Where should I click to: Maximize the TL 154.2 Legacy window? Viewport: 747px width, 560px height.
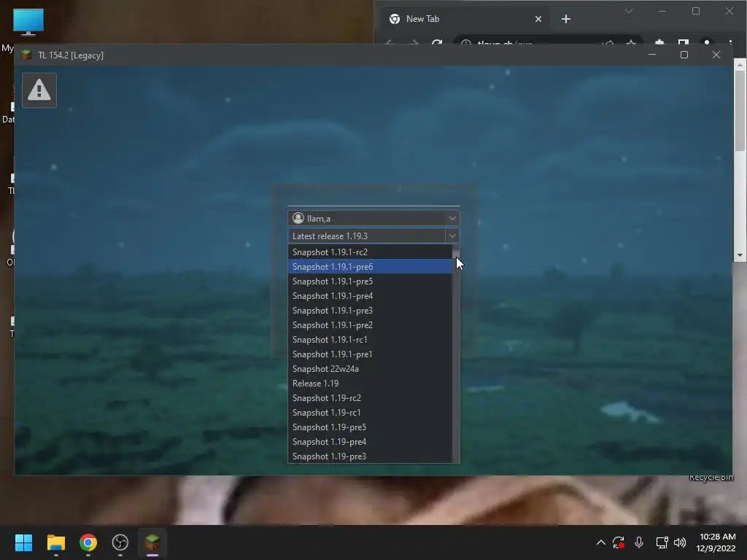(x=684, y=55)
